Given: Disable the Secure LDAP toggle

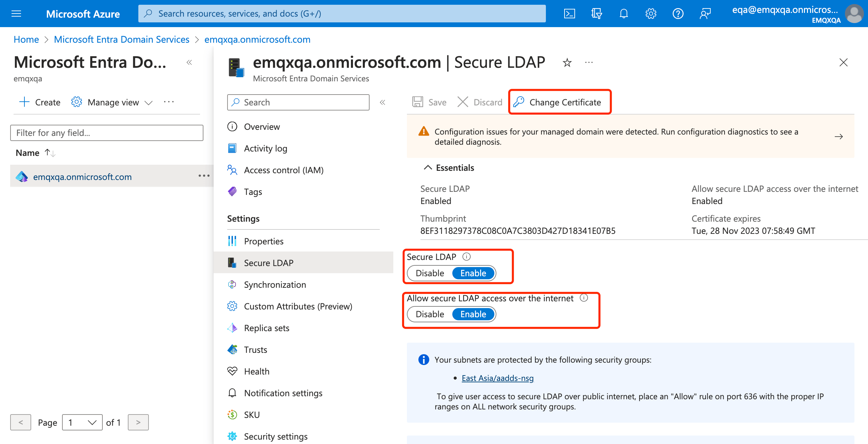Looking at the screenshot, I should pos(430,273).
